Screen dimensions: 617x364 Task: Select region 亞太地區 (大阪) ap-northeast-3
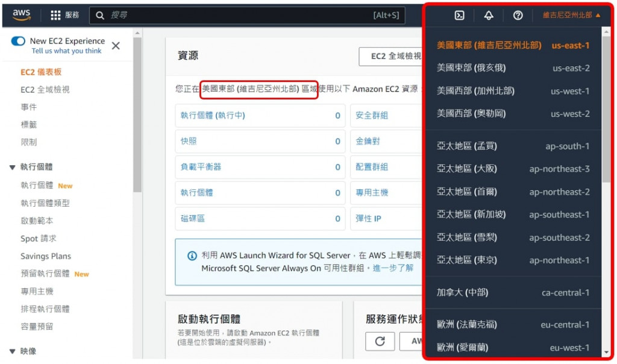513,169
